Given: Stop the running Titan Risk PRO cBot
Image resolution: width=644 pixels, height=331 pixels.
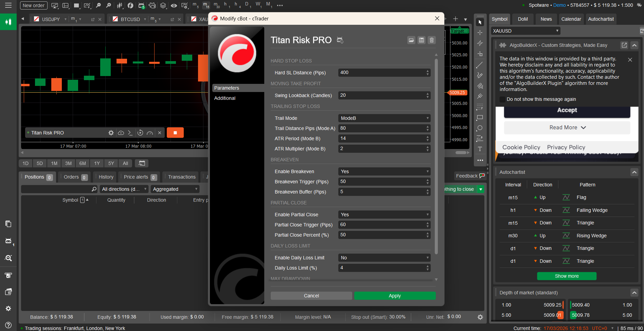Looking at the screenshot, I should (175, 133).
